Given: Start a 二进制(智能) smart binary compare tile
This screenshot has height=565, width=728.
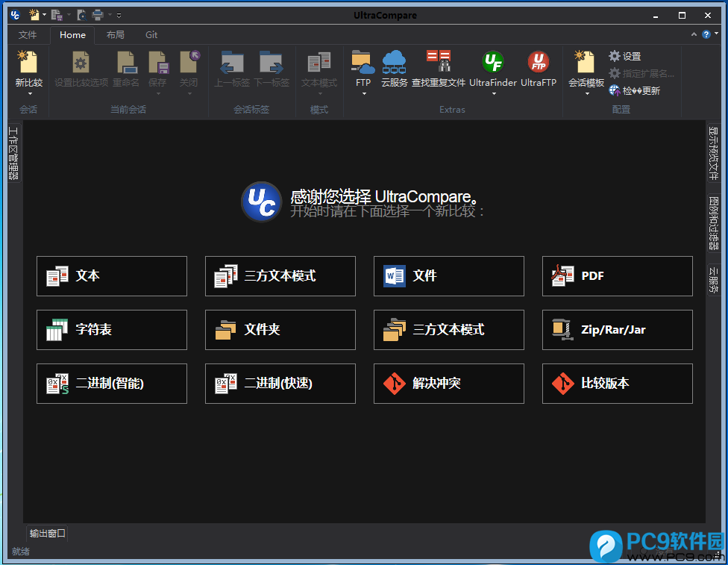Looking at the screenshot, I should pyautogui.click(x=112, y=384).
